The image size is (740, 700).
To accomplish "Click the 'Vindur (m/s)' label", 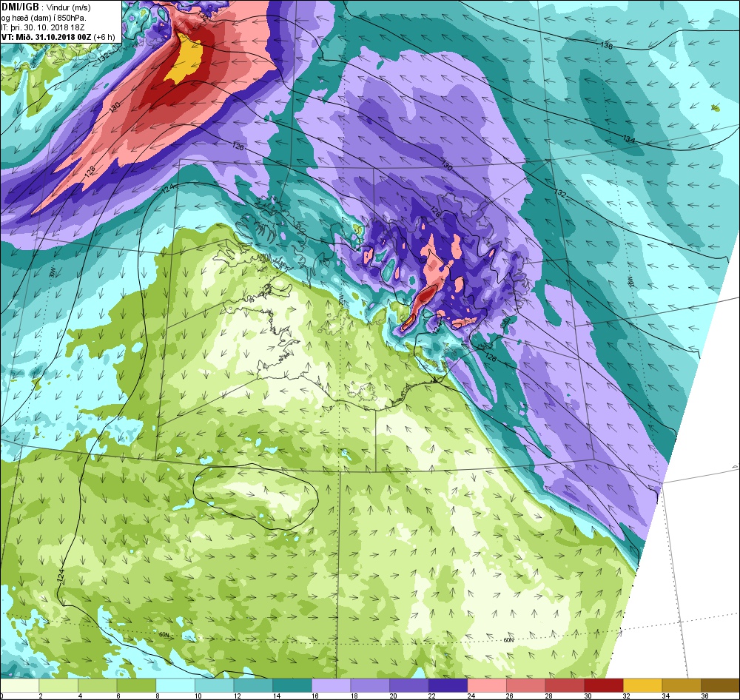I will (69, 8).
